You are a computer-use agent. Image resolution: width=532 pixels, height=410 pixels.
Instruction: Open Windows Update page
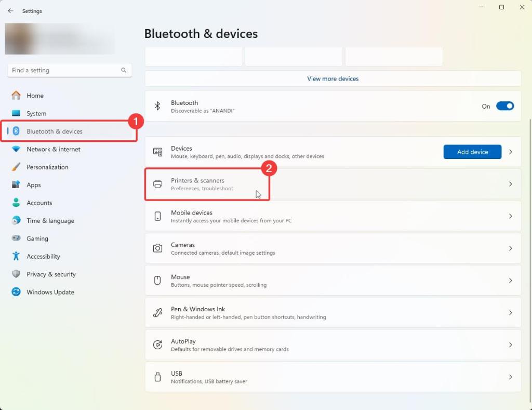69,292
